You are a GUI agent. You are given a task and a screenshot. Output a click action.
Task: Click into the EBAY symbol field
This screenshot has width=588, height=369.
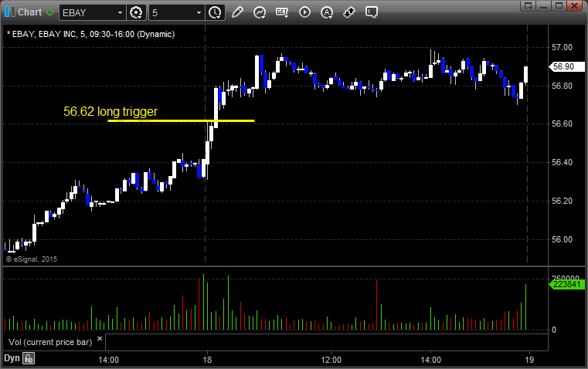click(87, 12)
